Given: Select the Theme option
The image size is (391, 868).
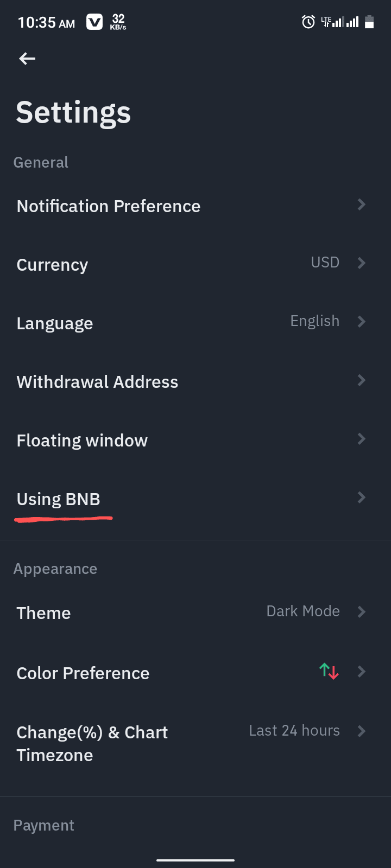Looking at the screenshot, I should [x=44, y=613].
